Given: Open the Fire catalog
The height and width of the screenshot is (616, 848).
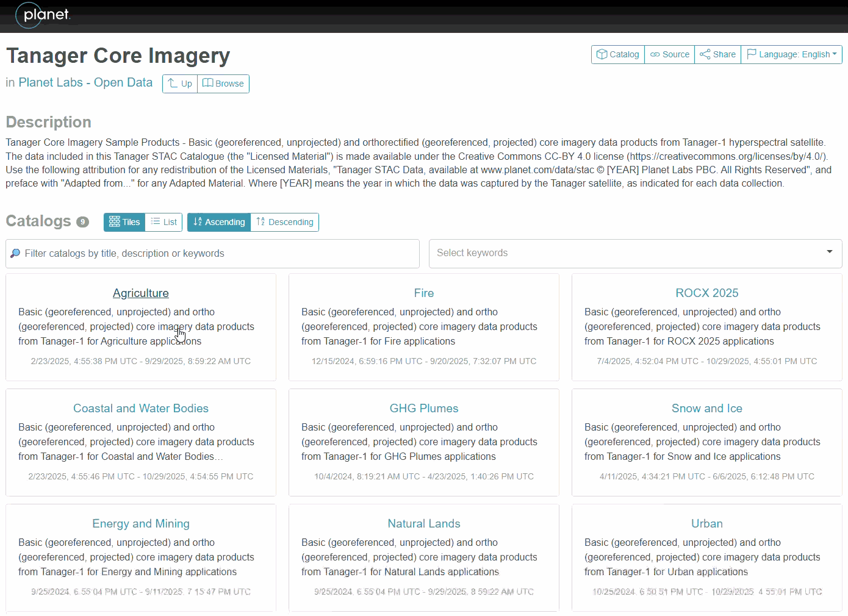Looking at the screenshot, I should click(424, 293).
